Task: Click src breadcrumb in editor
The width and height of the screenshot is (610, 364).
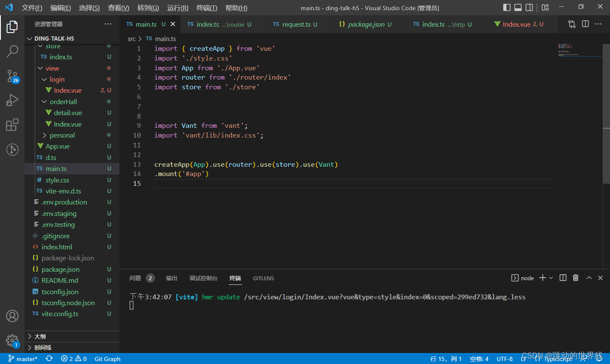Action: (132, 39)
